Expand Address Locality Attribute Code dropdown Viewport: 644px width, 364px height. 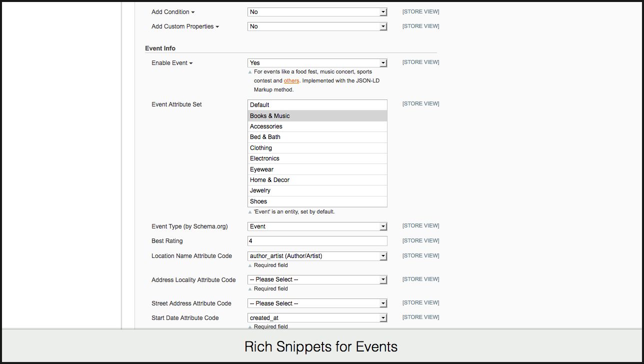pos(317,279)
